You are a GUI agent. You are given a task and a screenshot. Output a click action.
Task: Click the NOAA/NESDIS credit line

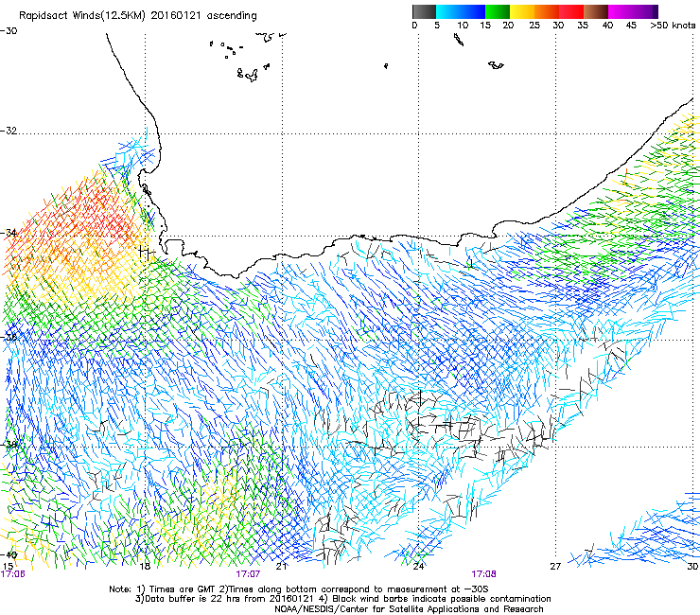(x=409, y=609)
